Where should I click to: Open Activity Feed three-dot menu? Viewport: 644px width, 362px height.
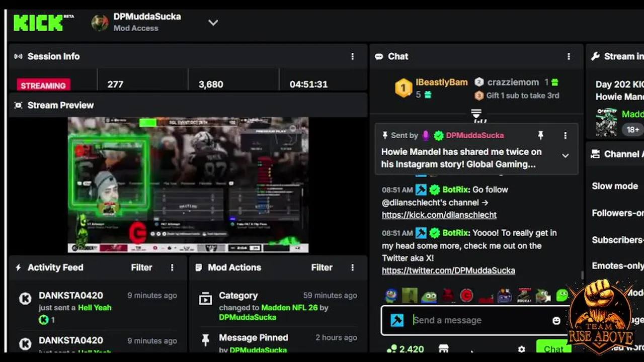pyautogui.click(x=172, y=267)
